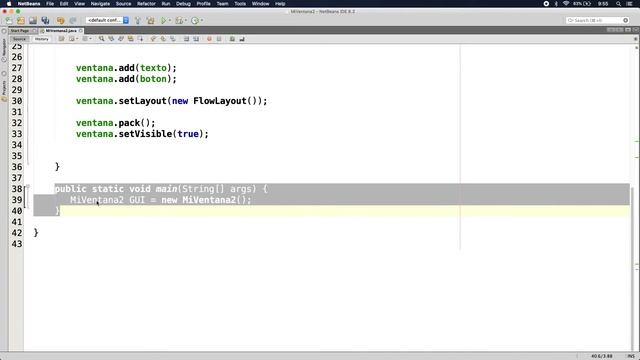Switch editor to History view
The height and width of the screenshot is (360, 640).
pos(41,39)
